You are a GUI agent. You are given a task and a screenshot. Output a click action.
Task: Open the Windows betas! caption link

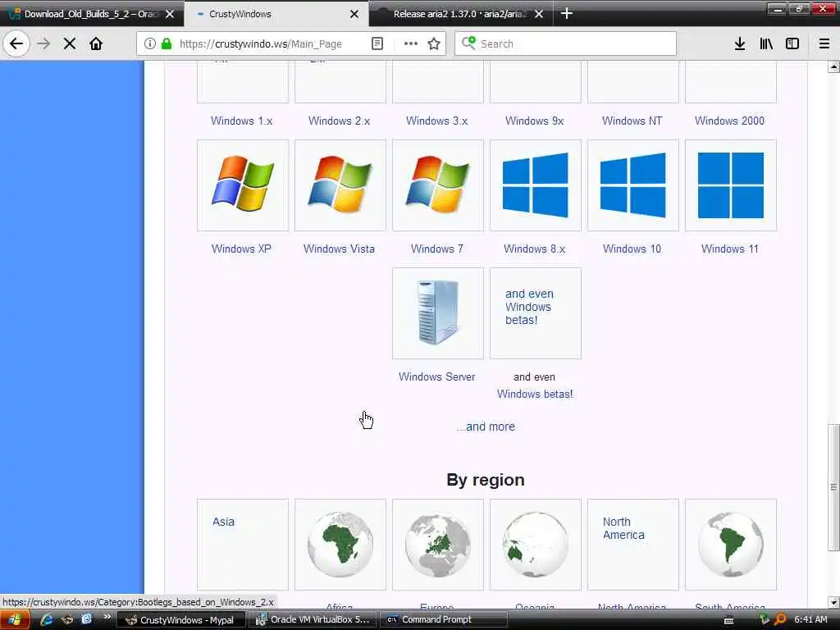535,394
